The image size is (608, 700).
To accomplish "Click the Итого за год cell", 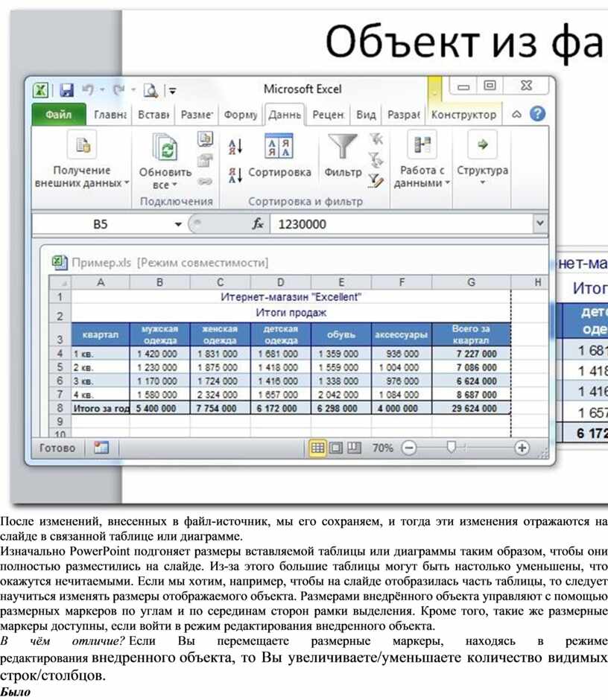I will pyautogui.click(x=101, y=408).
